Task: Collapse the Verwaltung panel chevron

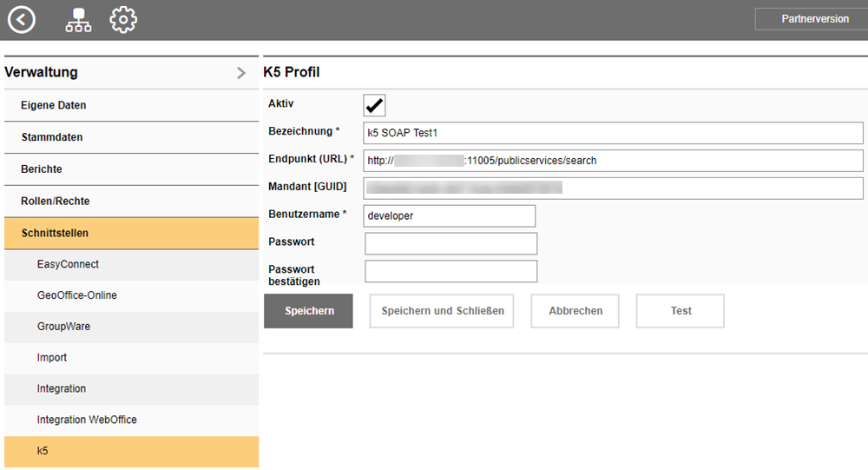Action: click(x=241, y=73)
